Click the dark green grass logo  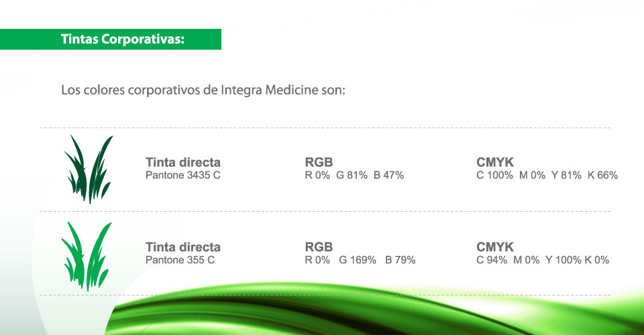(x=89, y=169)
